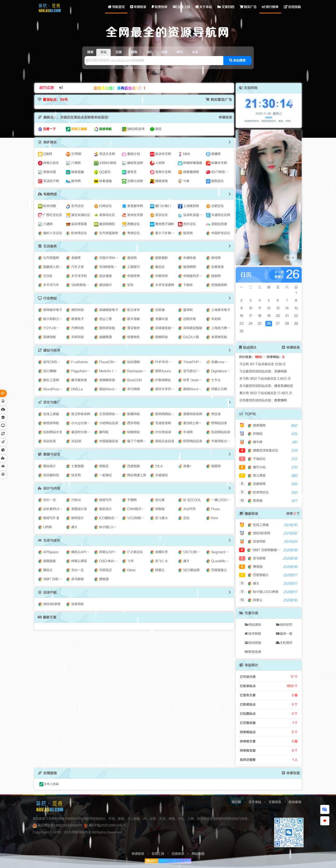This screenshot has height=868, width=336.
Task: Expand the 休闲娱乐 category arrow
Action: pos(230,142)
